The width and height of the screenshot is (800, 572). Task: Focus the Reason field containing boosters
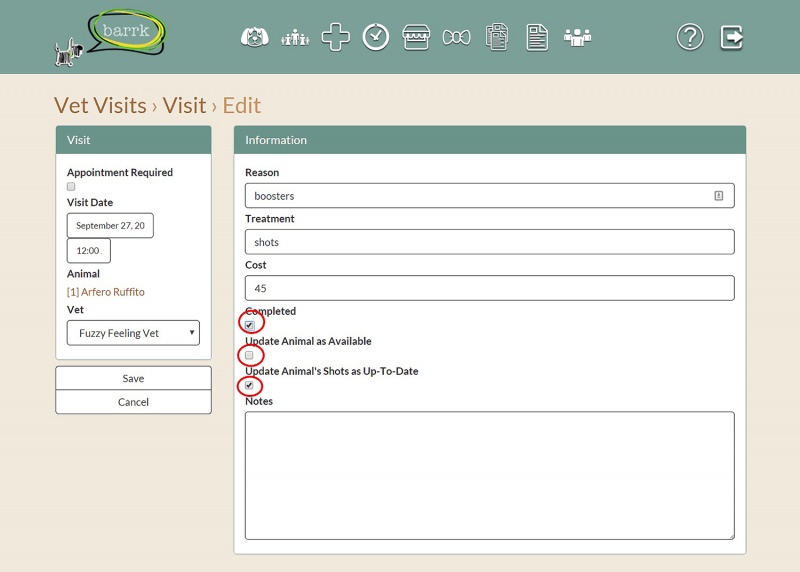click(x=490, y=195)
